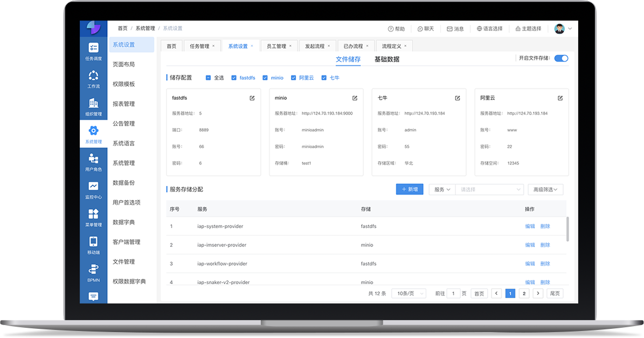
Task: Toggle the 开启文件存储 switch
Action: [x=561, y=58]
